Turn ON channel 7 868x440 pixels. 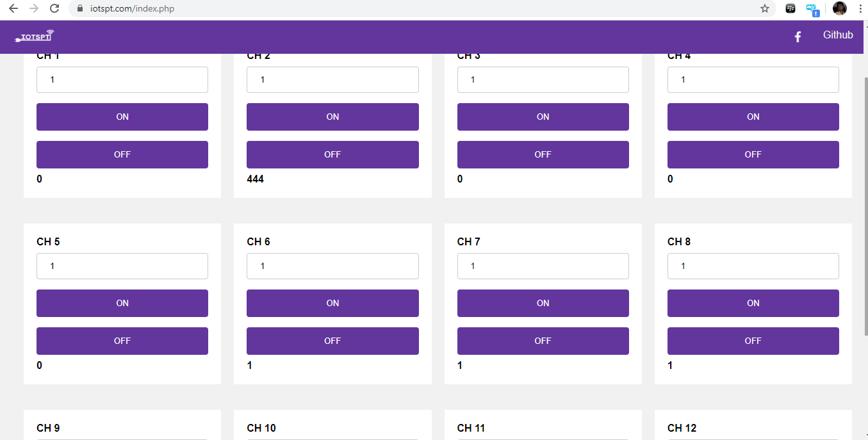point(543,303)
